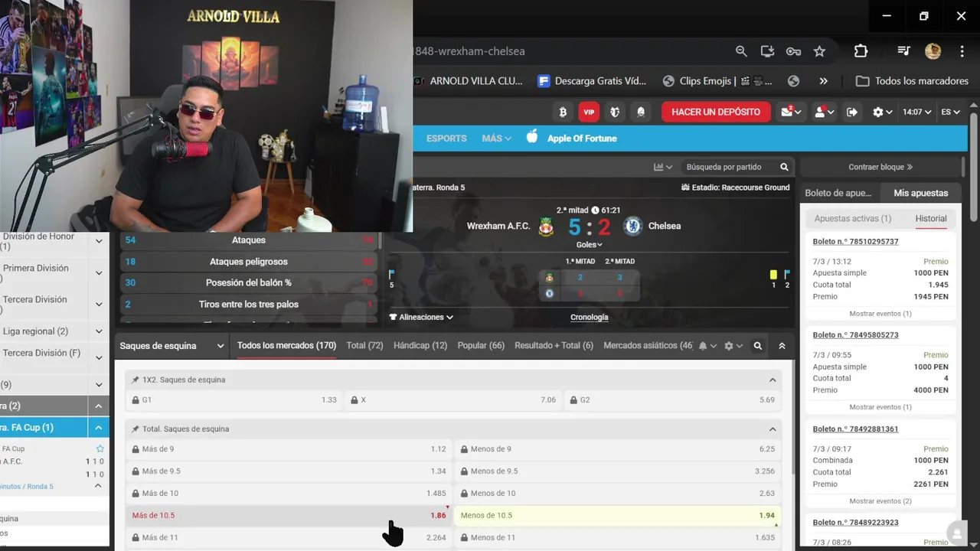Show more bookmarks with double arrow
980x551 pixels.
point(823,81)
